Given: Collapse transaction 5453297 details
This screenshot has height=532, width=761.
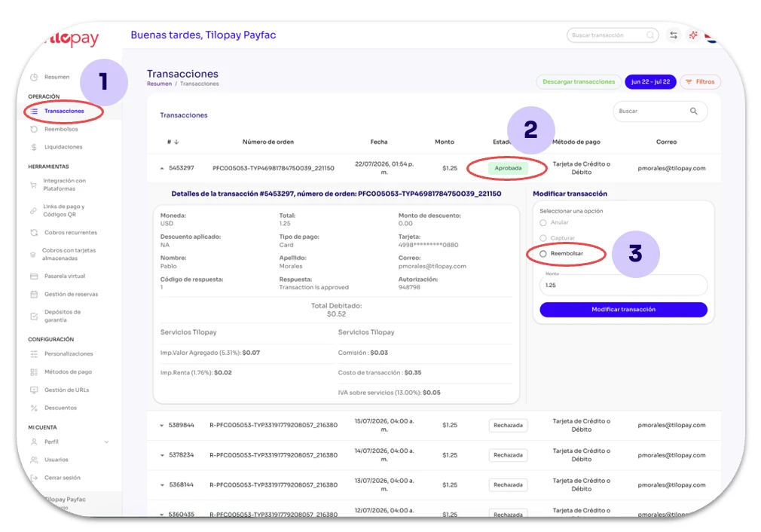Looking at the screenshot, I should [x=162, y=169].
